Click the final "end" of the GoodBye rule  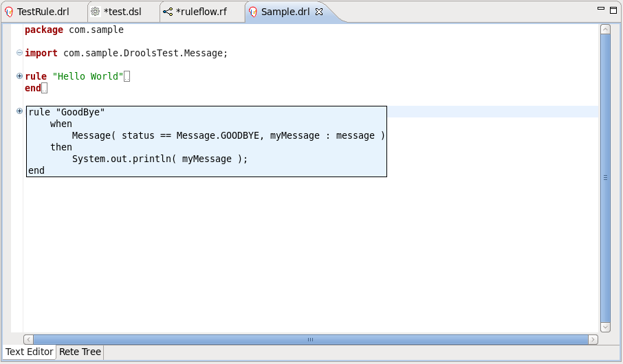[36, 171]
